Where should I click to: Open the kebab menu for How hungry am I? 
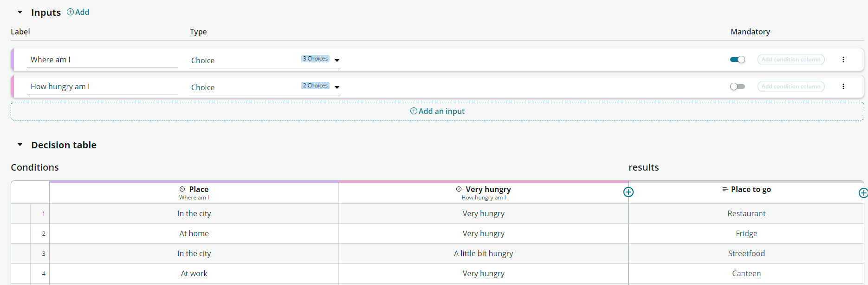(x=843, y=86)
